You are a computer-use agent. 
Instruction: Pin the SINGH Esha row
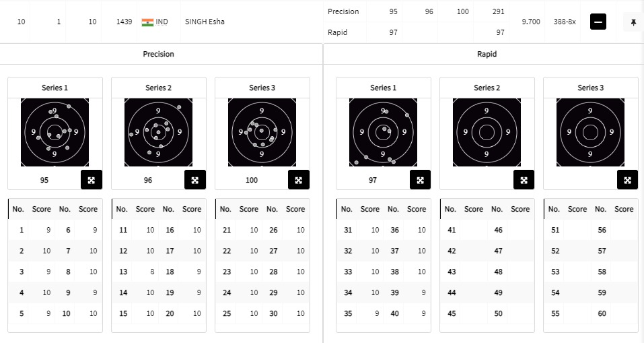pos(633,22)
